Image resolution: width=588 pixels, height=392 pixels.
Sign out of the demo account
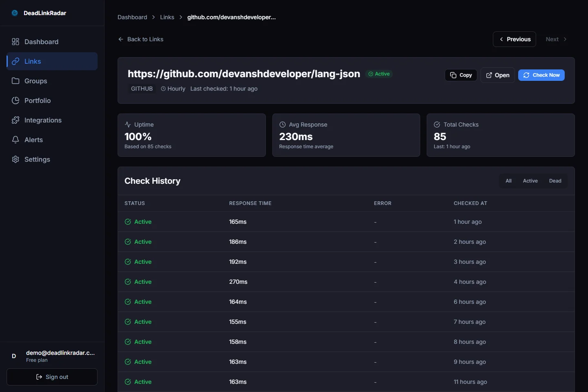(52, 377)
